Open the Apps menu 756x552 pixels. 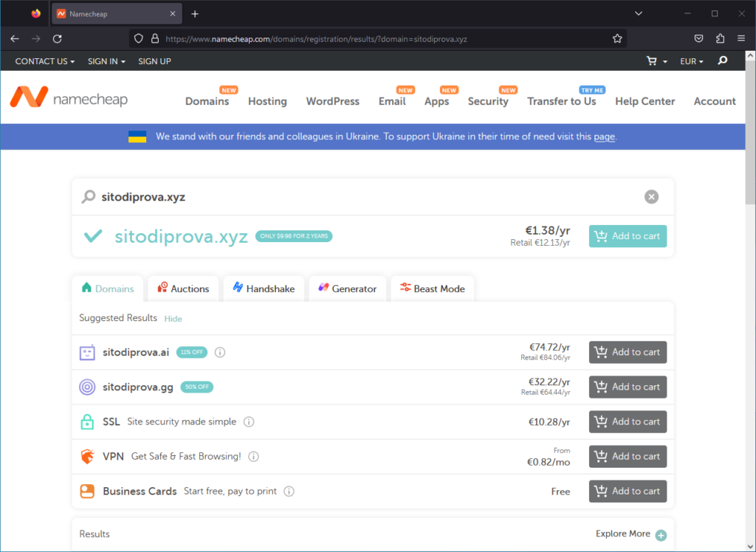(437, 101)
